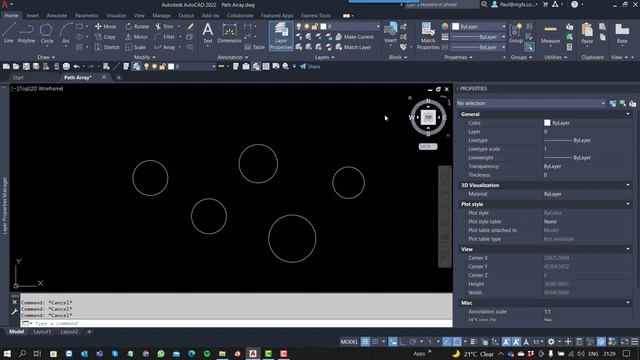Toggle snap mode in status bar

(x=375, y=342)
